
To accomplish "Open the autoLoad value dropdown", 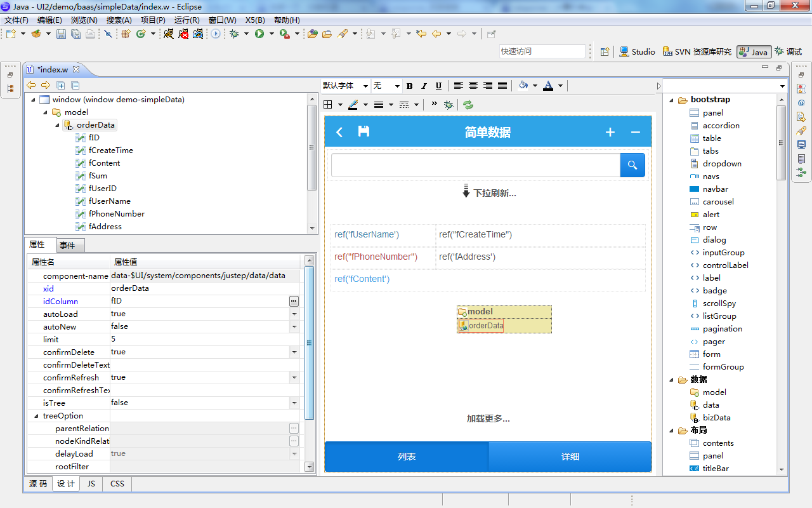I will click(294, 314).
